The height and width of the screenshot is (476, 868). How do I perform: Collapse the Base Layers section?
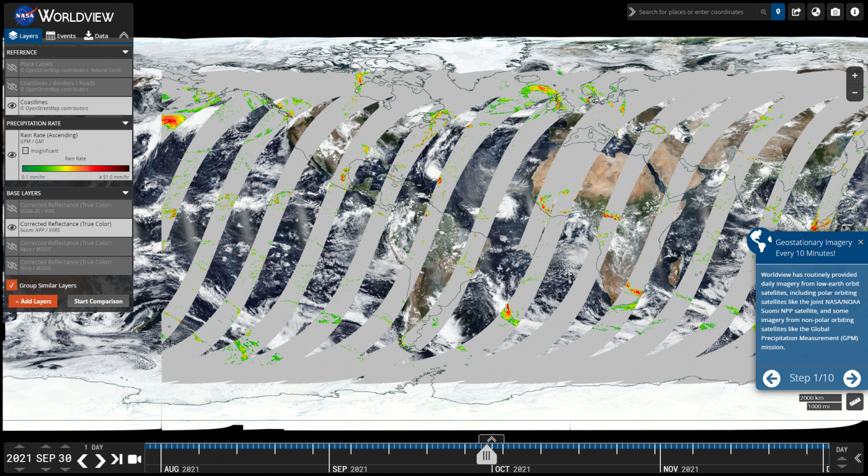click(125, 193)
